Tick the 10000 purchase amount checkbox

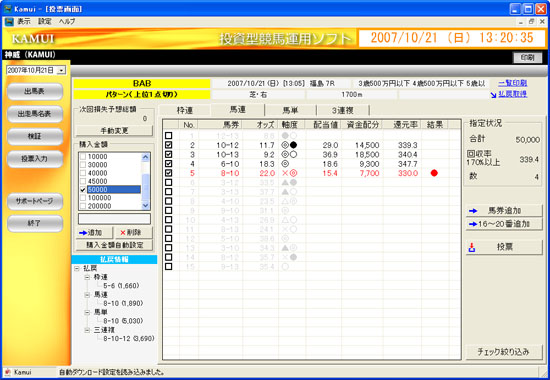(83, 156)
